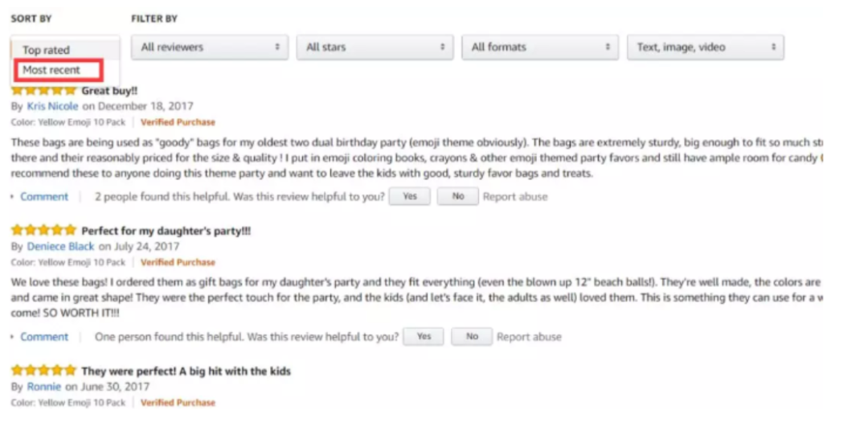Click Yes on Kris Nicole's review helpfulness
Image resolution: width=868 pixels, height=423 pixels.
[x=410, y=196]
